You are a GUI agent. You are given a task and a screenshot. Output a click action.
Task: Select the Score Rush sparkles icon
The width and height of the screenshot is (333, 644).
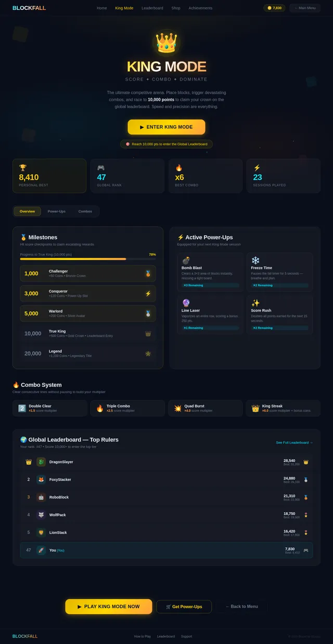[255, 303]
